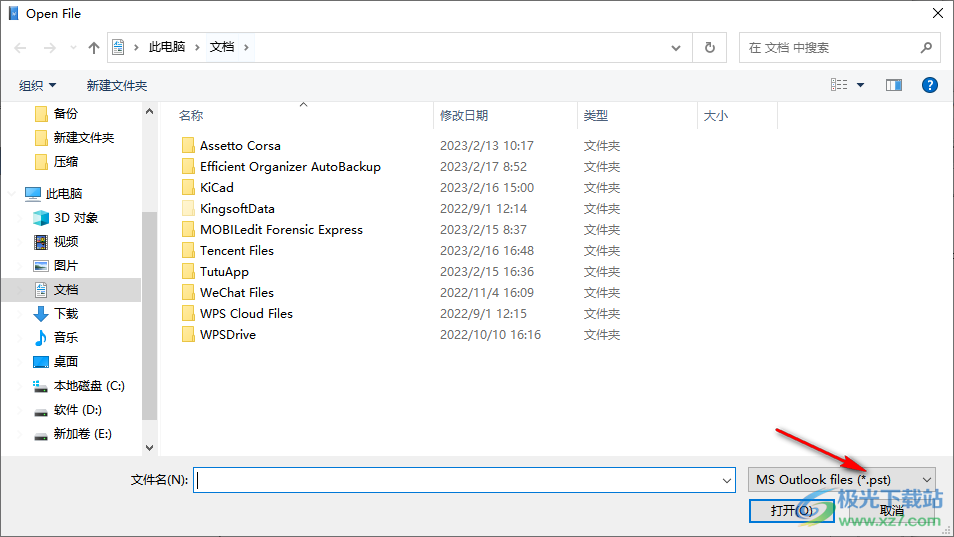
Task: Expand chevron after 此电脑 in breadcrumb
Action: click(x=197, y=47)
